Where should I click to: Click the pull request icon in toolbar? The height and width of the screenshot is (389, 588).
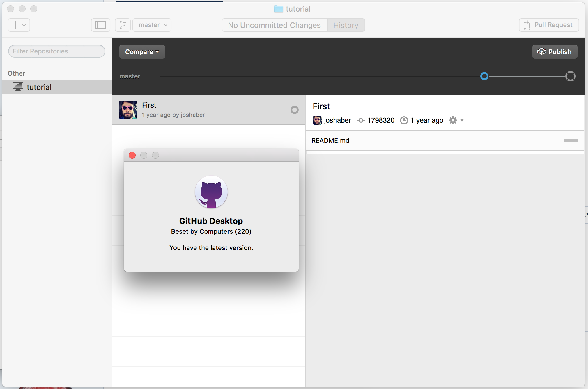coord(527,25)
